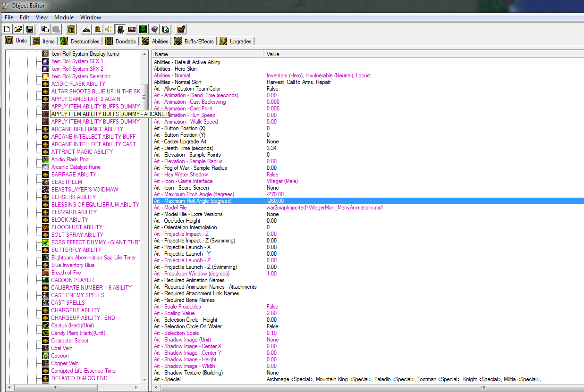Image resolution: width=584 pixels, height=392 pixels.
Task: Click the BEASTSLAYER'S VOIDMAW unit icon
Action: (45, 190)
